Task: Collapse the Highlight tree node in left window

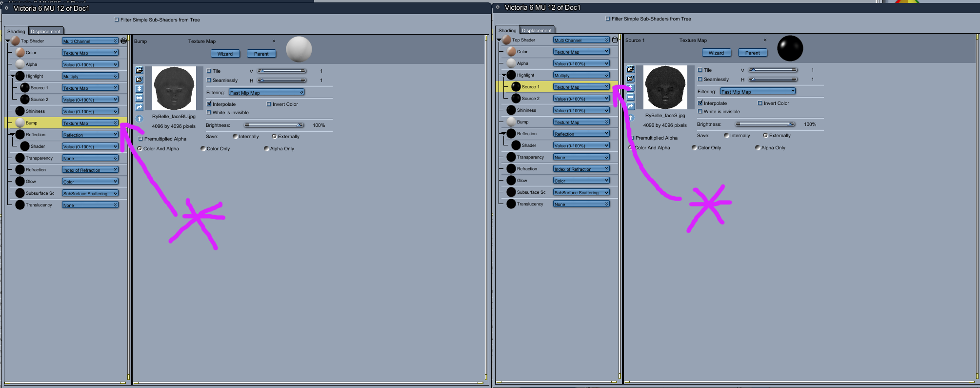Action: tap(13, 76)
